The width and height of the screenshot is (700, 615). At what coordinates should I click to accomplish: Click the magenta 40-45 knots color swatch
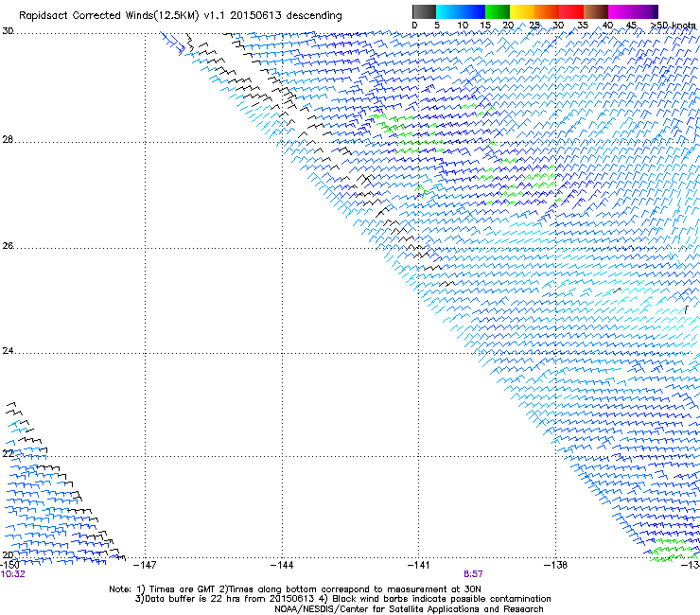tap(621, 11)
